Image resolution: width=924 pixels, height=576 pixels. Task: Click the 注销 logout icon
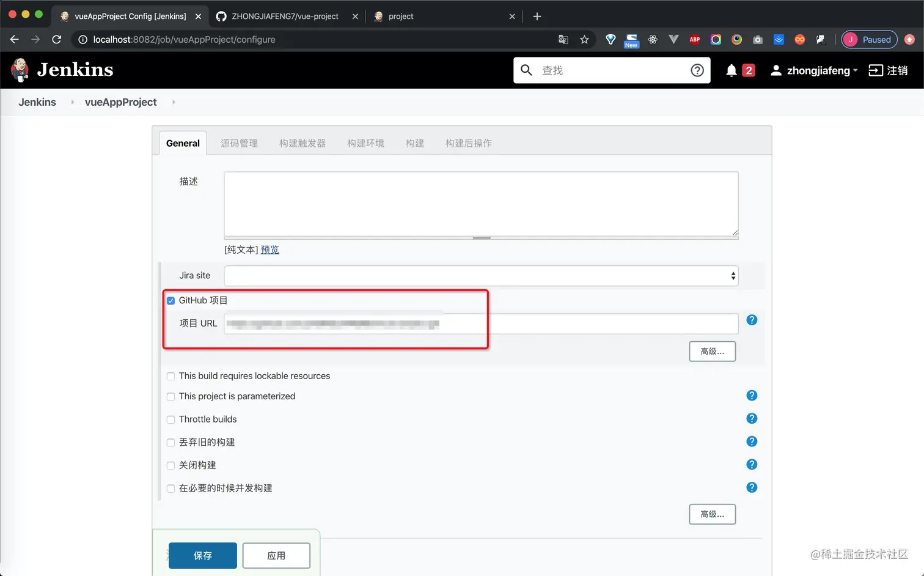click(x=876, y=70)
